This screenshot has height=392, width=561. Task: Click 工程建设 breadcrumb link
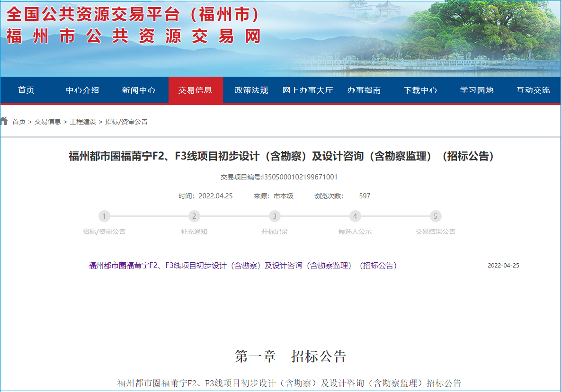(x=83, y=122)
